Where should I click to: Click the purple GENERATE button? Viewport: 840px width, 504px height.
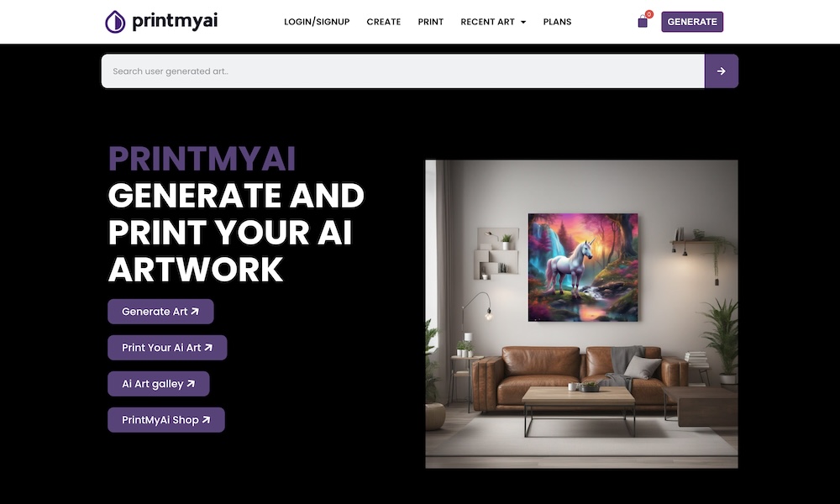coord(692,22)
